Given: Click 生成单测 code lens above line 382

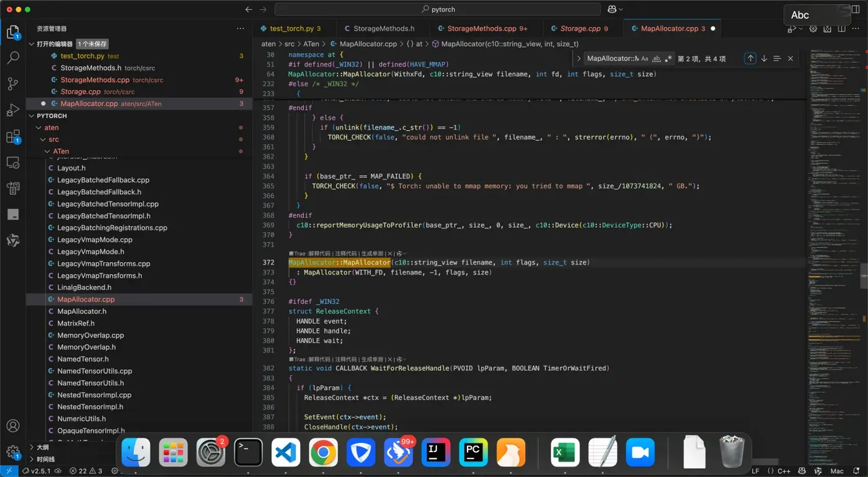Looking at the screenshot, I should tap(372, 359).
